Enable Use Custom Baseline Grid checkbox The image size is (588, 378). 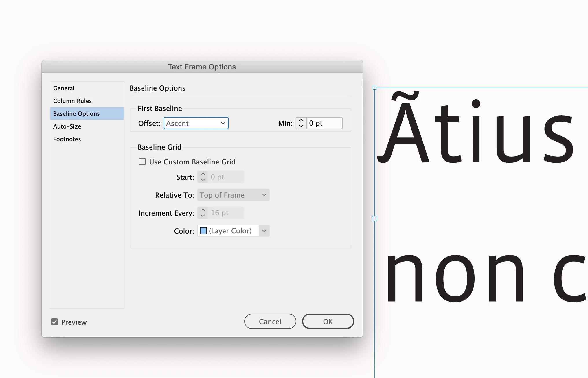tap(142, 162)
